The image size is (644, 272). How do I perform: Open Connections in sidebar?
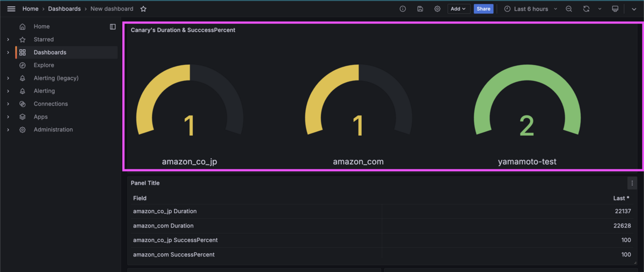point(51,104)
